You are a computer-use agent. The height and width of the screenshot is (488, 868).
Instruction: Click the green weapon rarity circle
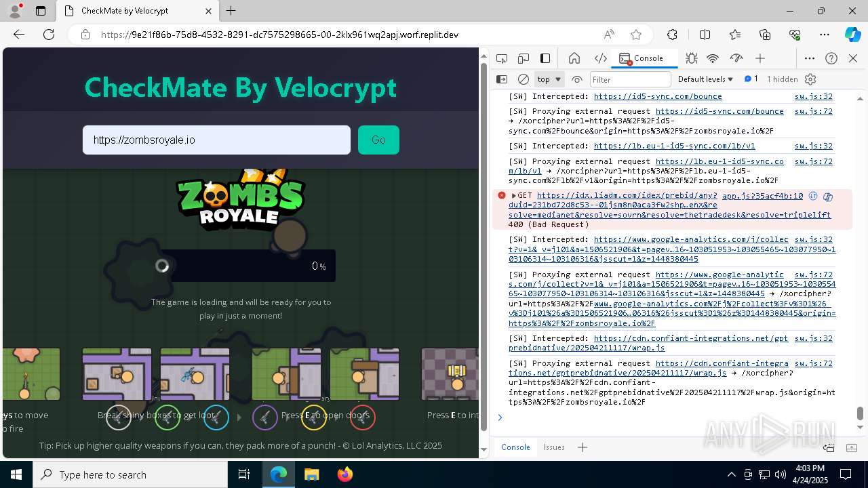click(x=167, y=418)
